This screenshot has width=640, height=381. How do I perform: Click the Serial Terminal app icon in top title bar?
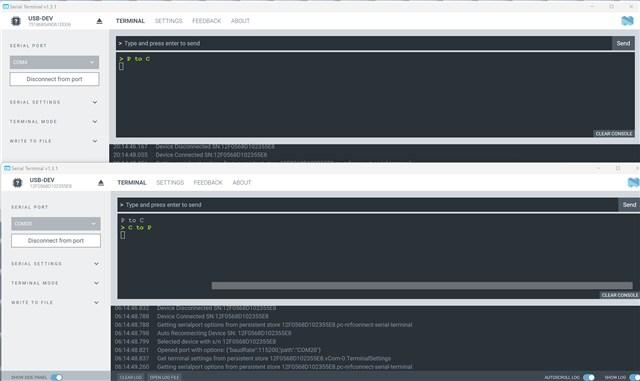(5, 7)
